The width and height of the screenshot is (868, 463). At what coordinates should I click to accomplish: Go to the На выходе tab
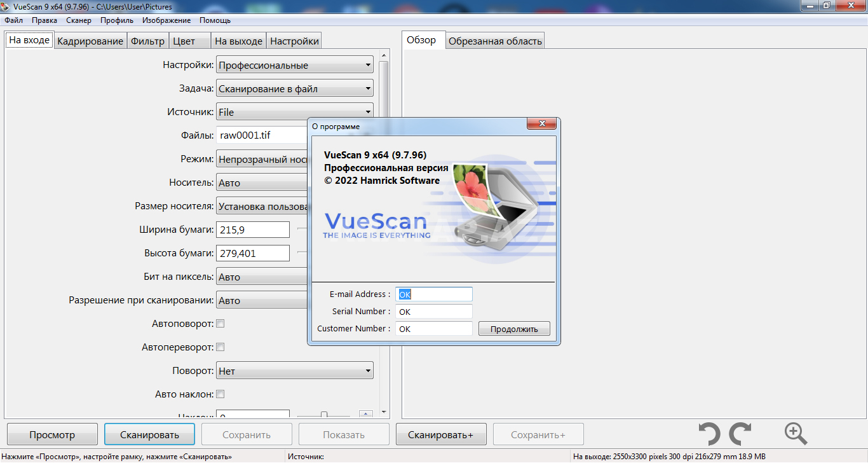point(238,41)
